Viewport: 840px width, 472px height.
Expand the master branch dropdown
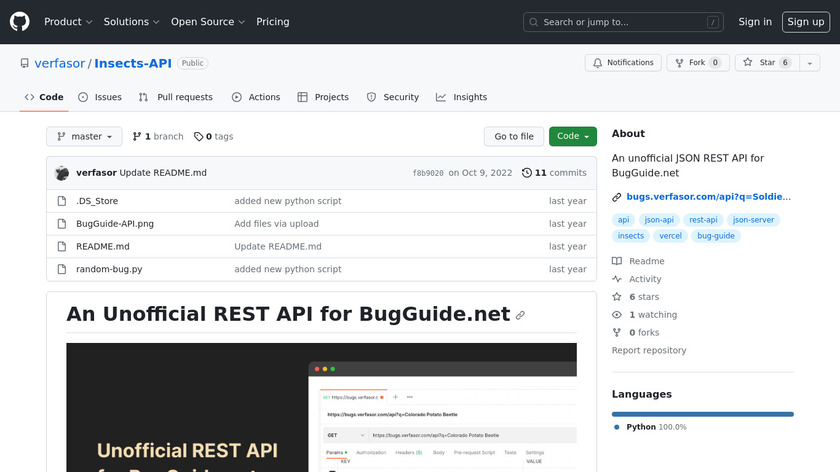(x=84, y=136)
